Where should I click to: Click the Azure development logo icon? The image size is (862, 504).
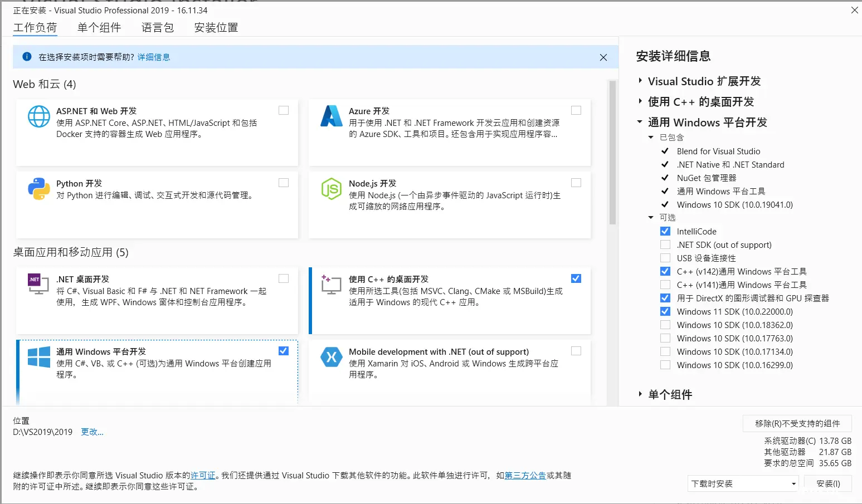pos(332,116)
